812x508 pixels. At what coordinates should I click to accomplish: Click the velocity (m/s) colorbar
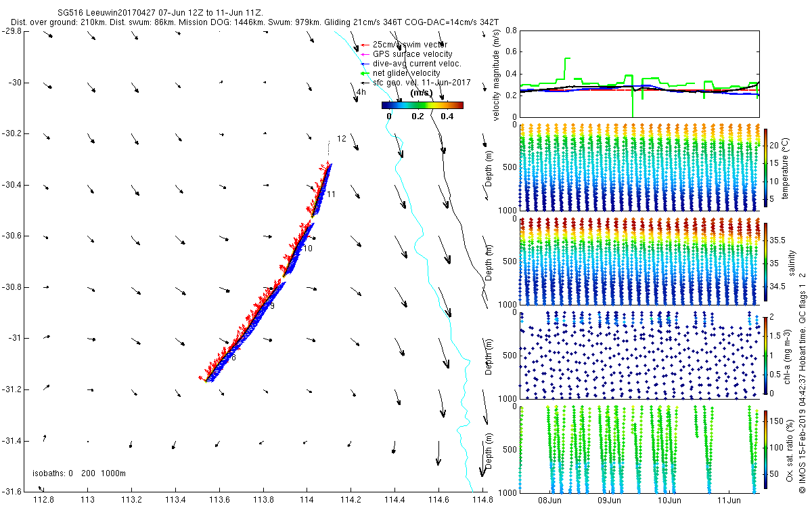tap(422, 105)
